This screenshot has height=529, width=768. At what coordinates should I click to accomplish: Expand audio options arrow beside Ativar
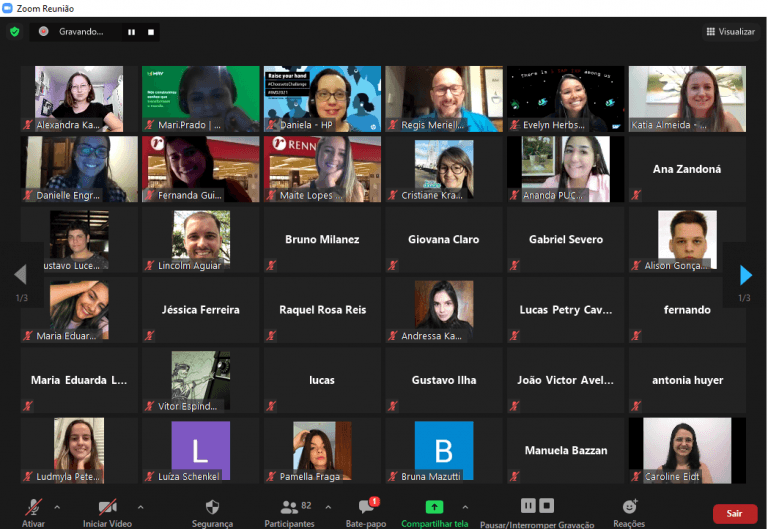click(57, 507)
